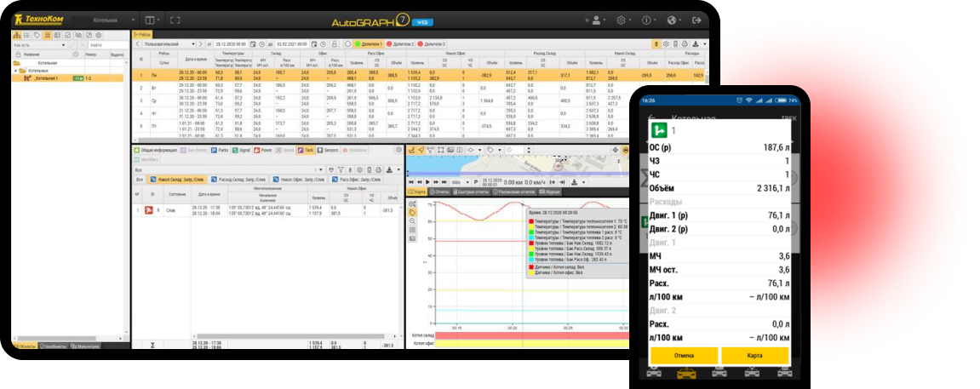Click the filter funnel icon in Tank panel
980x389 pixels.
[340, 169]
